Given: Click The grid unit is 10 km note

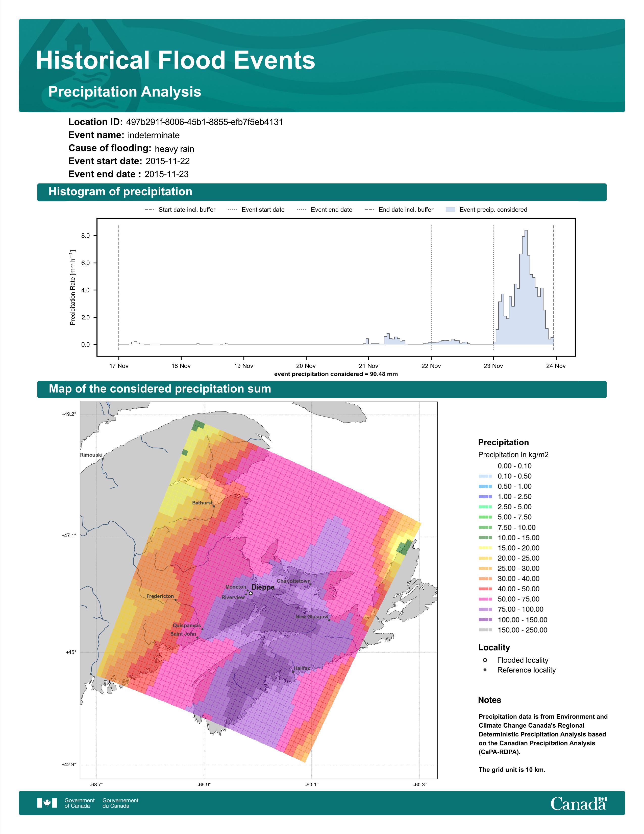Looking at the screenshot, I should point(512,770).
